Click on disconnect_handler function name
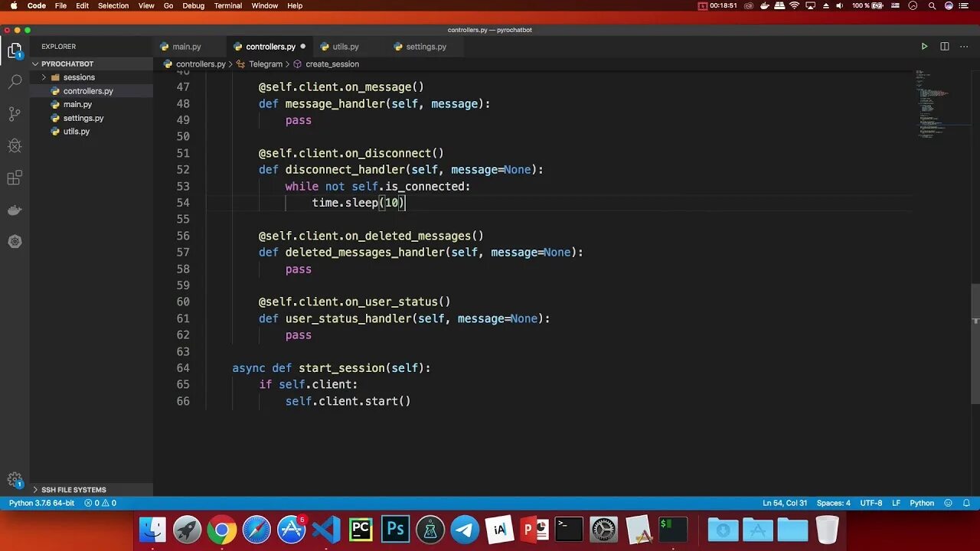The width and height of the screenshot is (980, 551). 345,170
